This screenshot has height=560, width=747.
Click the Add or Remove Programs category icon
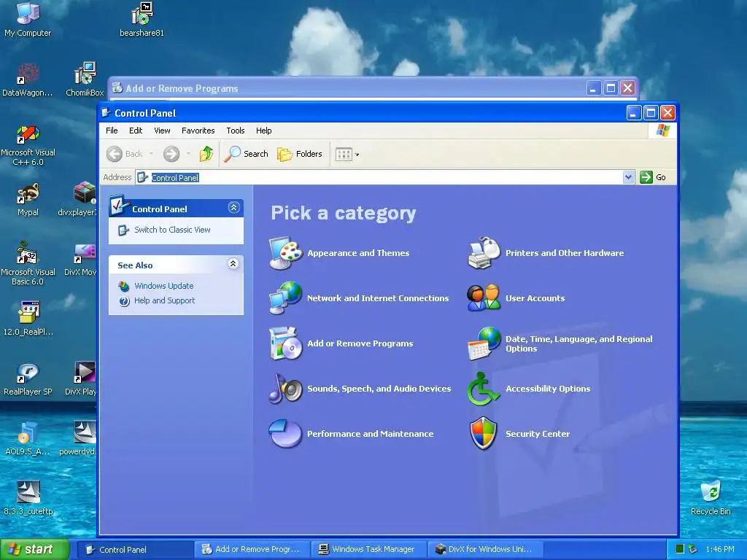pyautogui.click(x=285, y=343)
